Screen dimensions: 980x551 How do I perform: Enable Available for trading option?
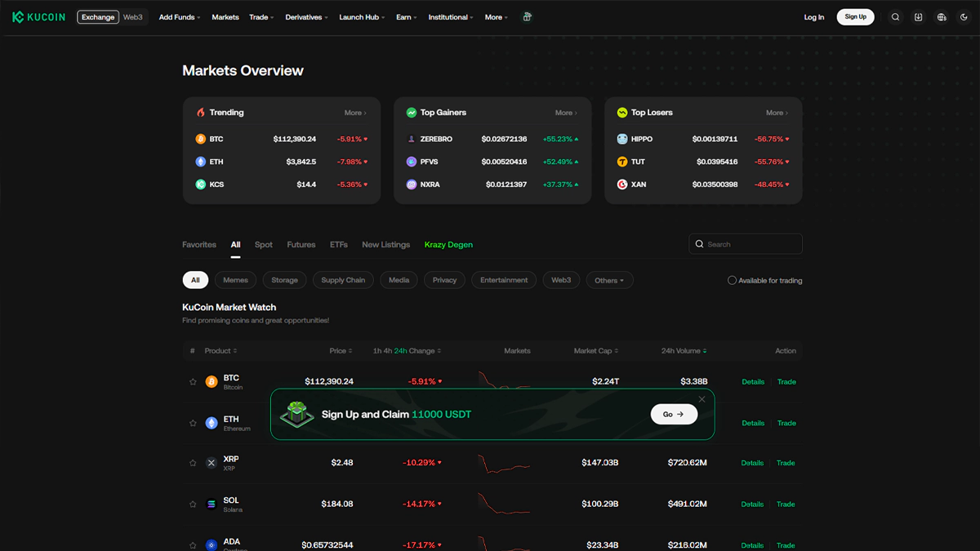[732, 280]
